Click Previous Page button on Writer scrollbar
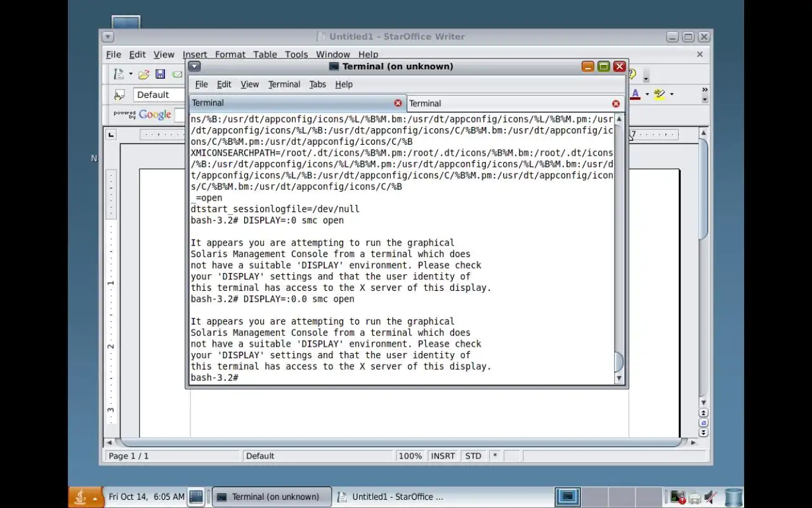The width and height of the screenshot is (812, 508). tap(703, 413)
